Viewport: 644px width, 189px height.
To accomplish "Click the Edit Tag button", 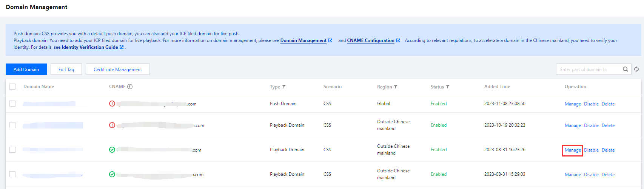I will [66, 69].
